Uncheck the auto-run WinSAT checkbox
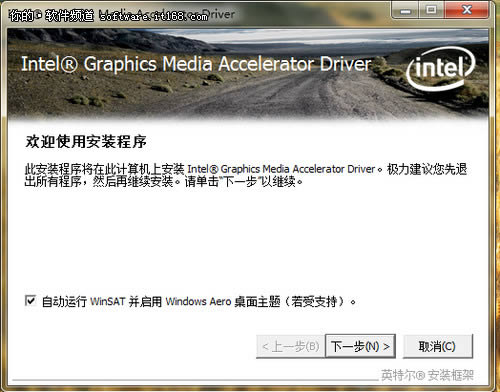The image size is (500, 392). [x=30, y=301]
